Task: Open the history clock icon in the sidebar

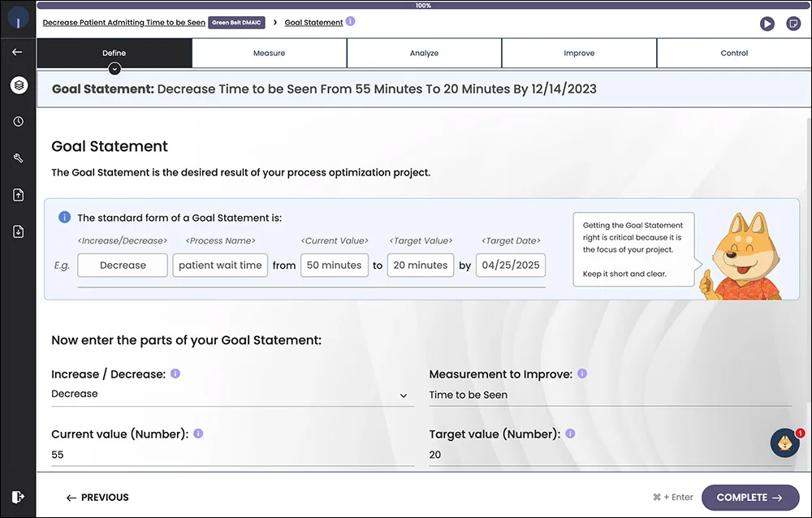Action: pyautogui.click(x=17, y=121)
